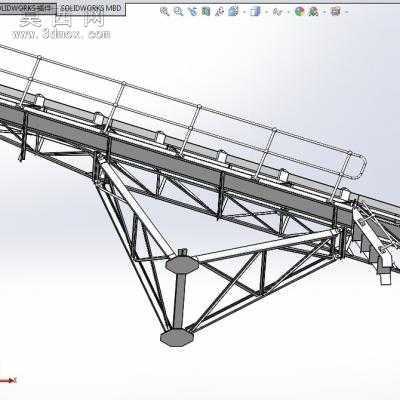
Task: Select the Zoom to Area tool
Action: [x=178, y=12]
